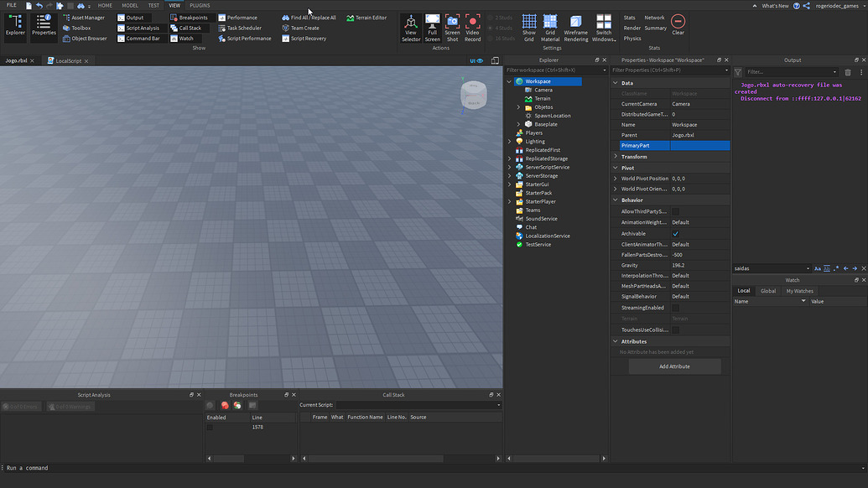Check the Archivable property checkbox
Image resolution: width=868 pixels, height=488 pixels.
(675, 233)
